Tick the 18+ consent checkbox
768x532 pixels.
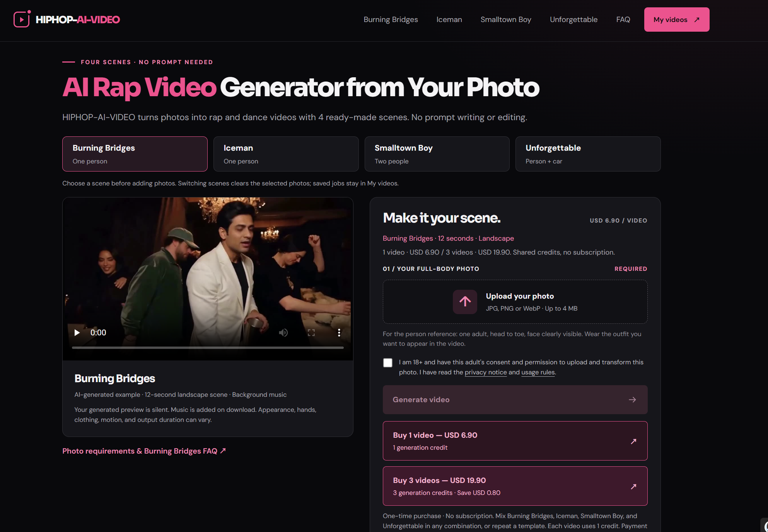coord(388,363)
